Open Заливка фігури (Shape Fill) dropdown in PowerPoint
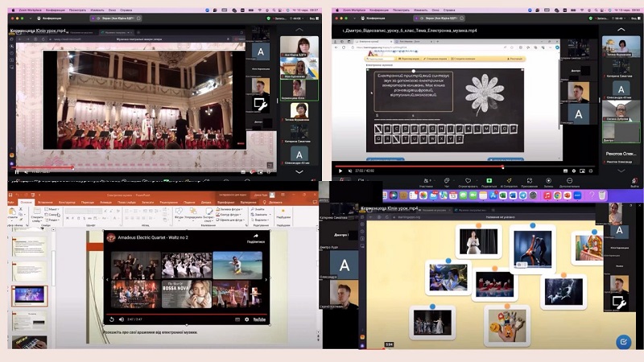 pos(229,209)
